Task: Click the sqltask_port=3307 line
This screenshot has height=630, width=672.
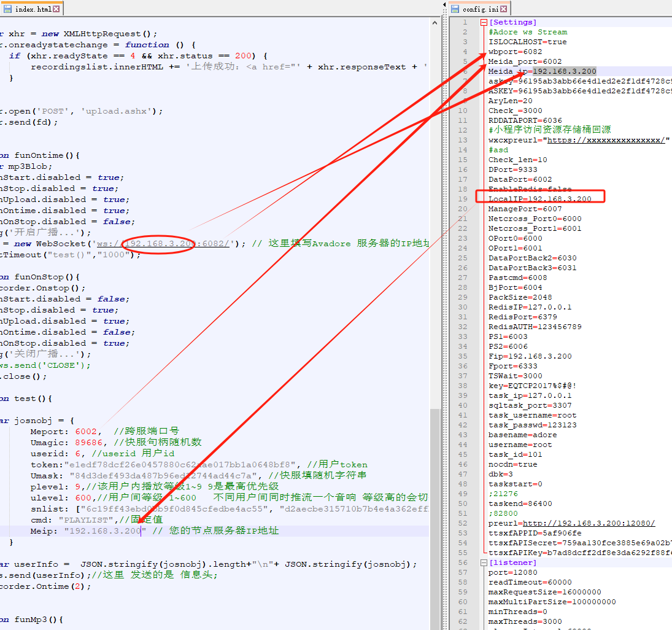Action: tap(530, 405)
